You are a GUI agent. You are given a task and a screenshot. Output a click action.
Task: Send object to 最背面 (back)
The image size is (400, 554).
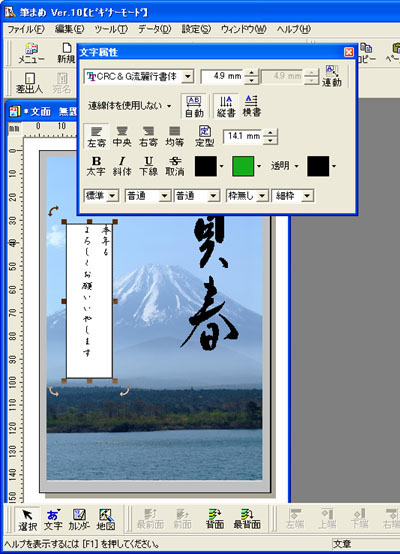pos(247,519)
